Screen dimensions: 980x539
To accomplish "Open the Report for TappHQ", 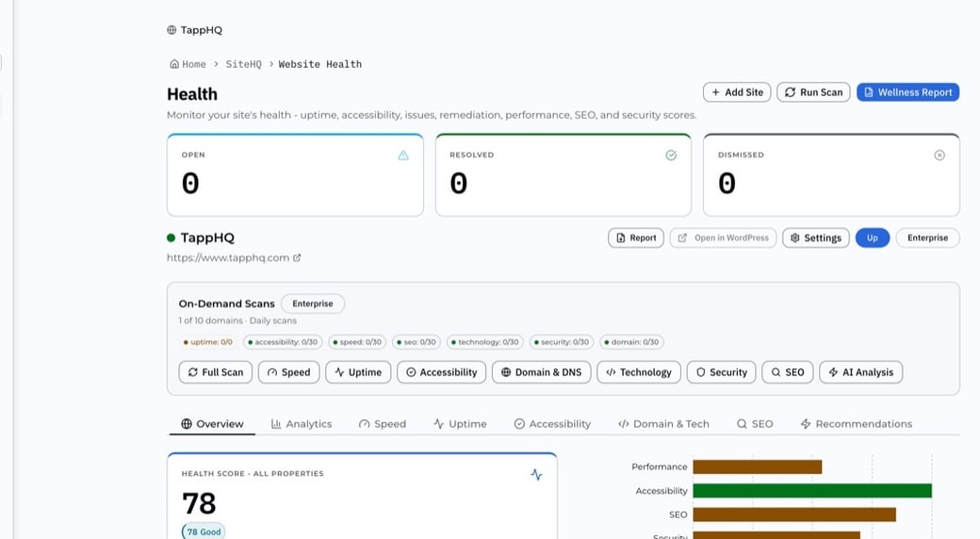I will (x=636, y=237).
